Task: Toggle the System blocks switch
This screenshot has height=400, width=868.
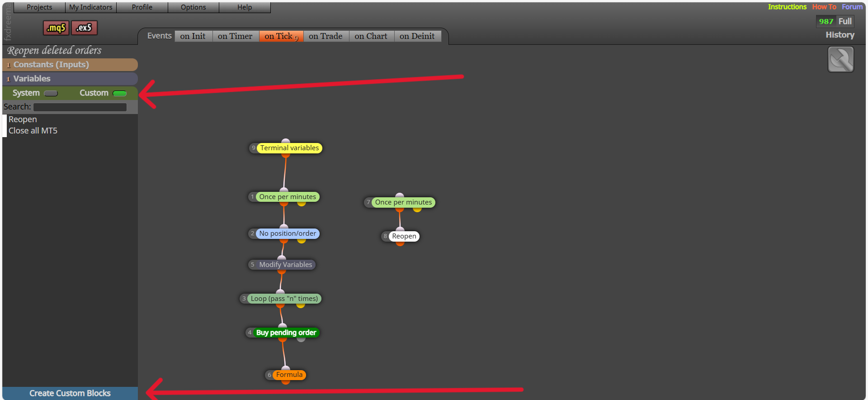Action: (x=51, y=93)
